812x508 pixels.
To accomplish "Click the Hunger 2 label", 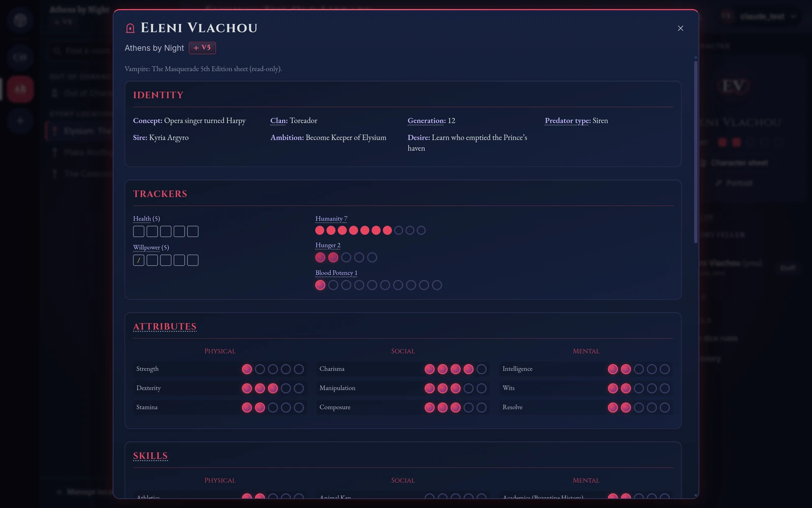I will 328,245.
